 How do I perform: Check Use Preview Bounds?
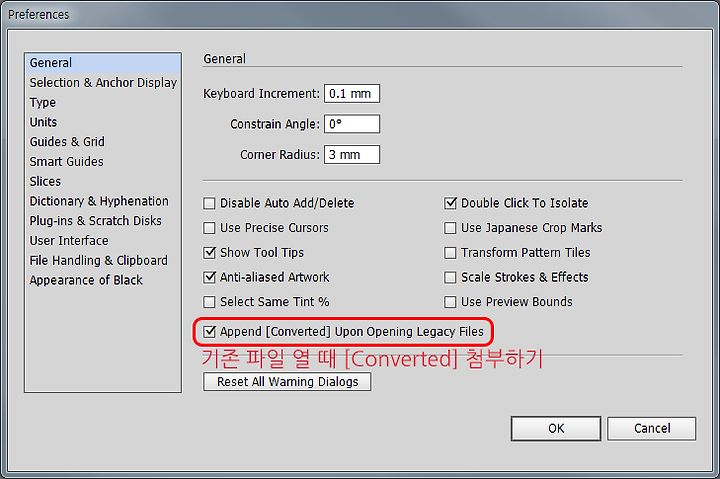point(450,302)
